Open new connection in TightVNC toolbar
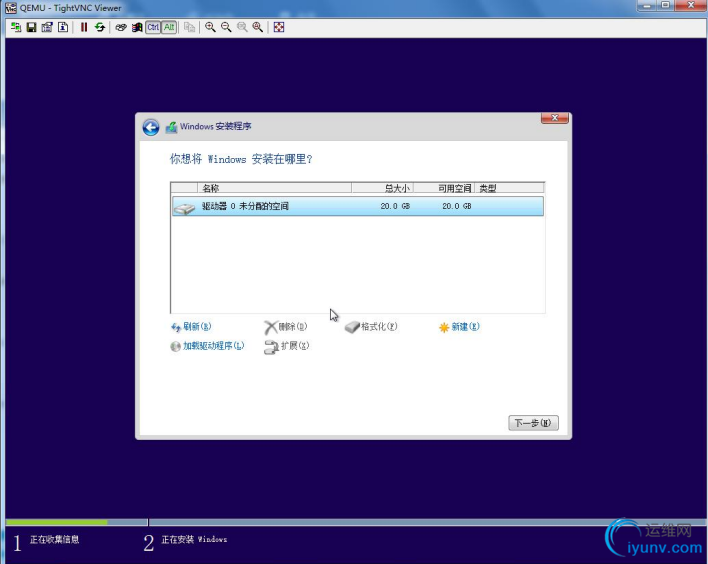This screenshot has height=564, width=708. coord(16,27)
